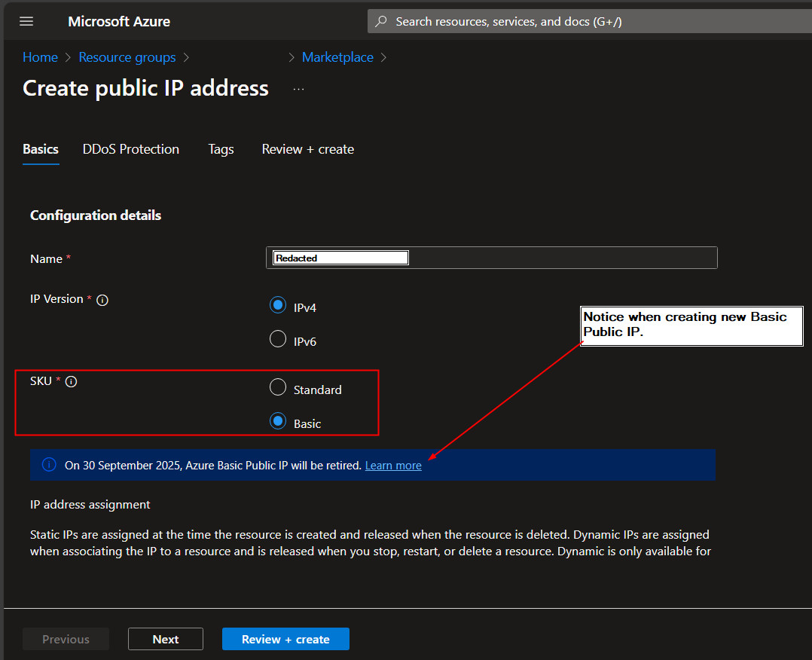Open the SKU info tooltip icon
This screenshot has width=812, height=660.
72,382
